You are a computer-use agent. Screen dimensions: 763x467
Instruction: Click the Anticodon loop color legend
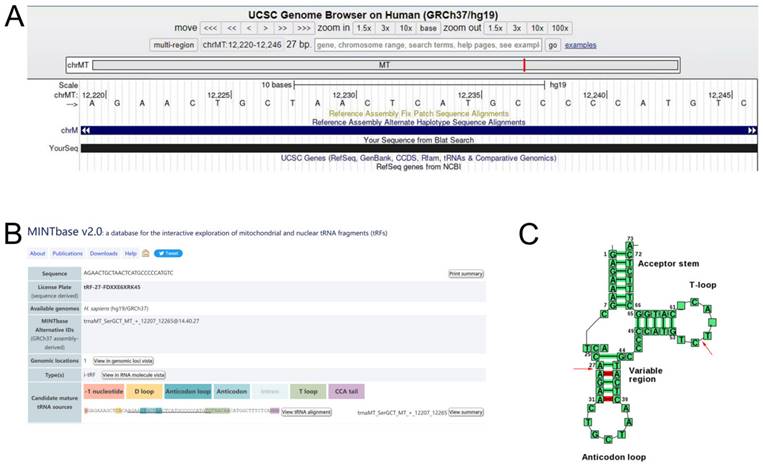pos(188,391)
